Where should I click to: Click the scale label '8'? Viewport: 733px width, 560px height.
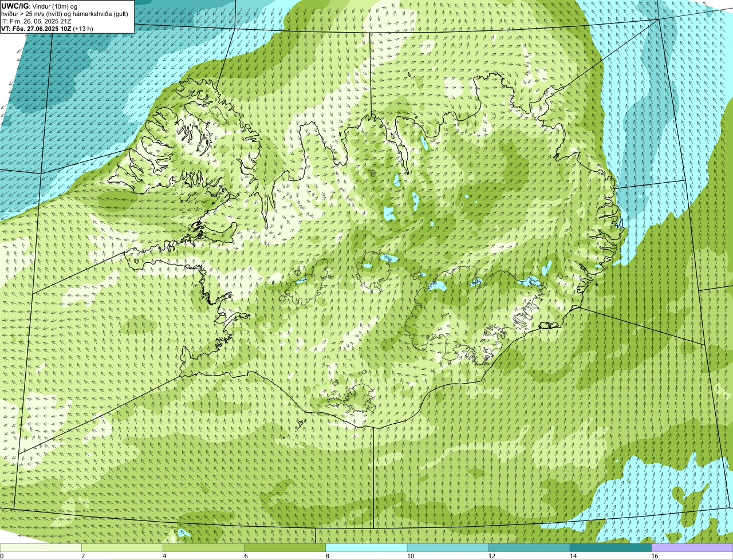[327, 556]
